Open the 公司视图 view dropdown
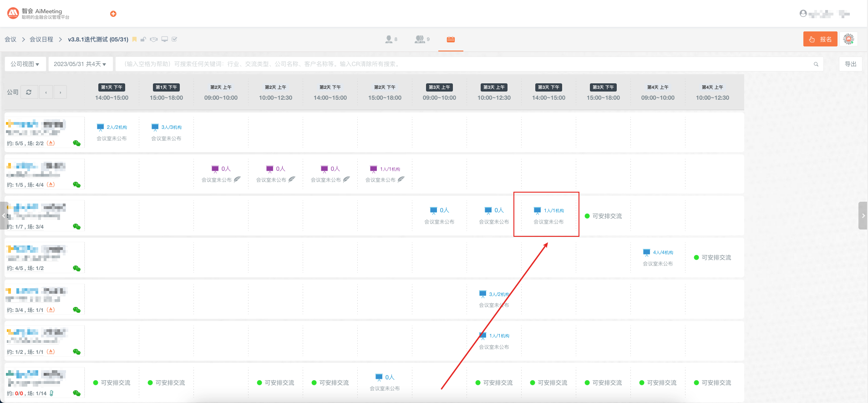 tap(25, 64)
